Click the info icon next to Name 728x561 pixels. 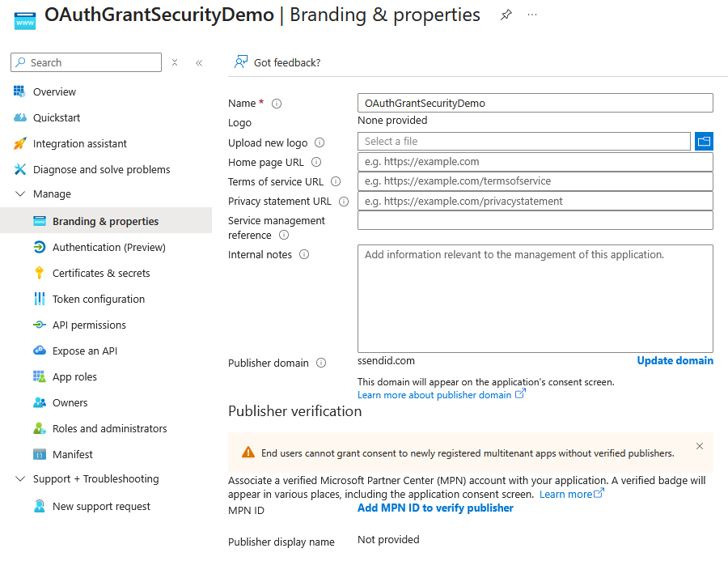pyautogui.click(x=277, y=104)
